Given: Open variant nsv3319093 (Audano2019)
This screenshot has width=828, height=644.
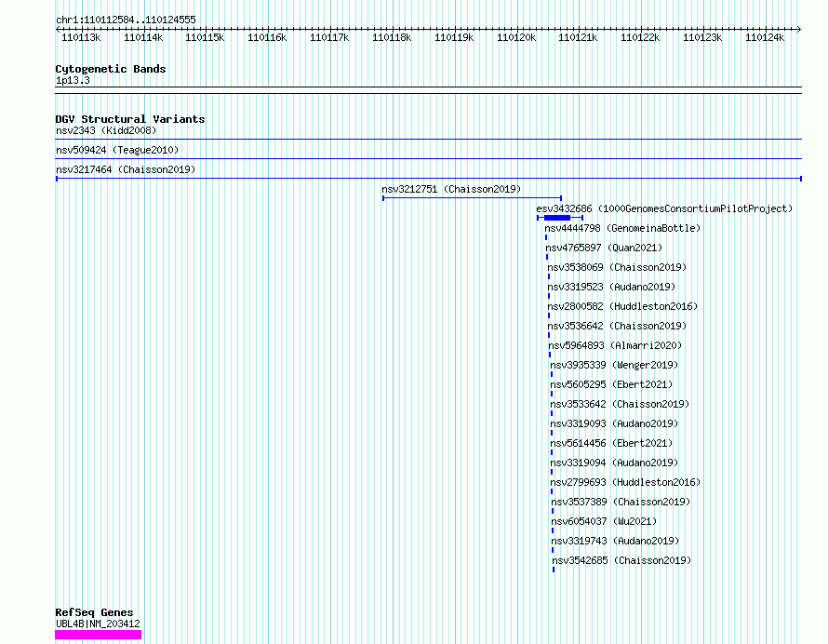Looking at the screenshot, I should click(x=614, y=423).
